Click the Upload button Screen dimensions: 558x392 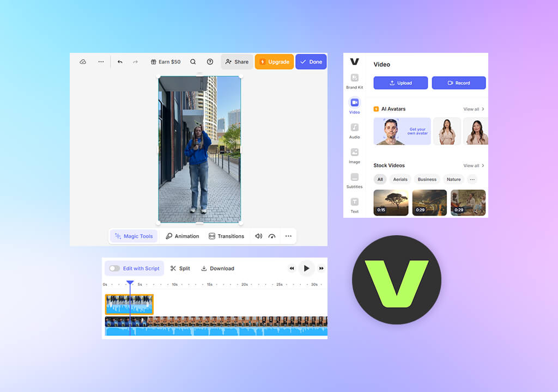(x=401, y=83)
